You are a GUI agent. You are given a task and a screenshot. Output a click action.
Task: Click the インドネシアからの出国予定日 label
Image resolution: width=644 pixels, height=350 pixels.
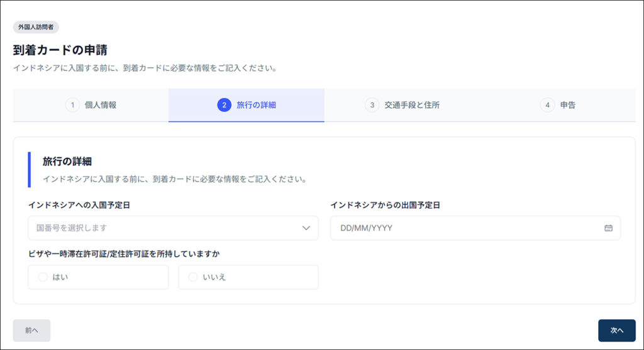pos(386,205)
